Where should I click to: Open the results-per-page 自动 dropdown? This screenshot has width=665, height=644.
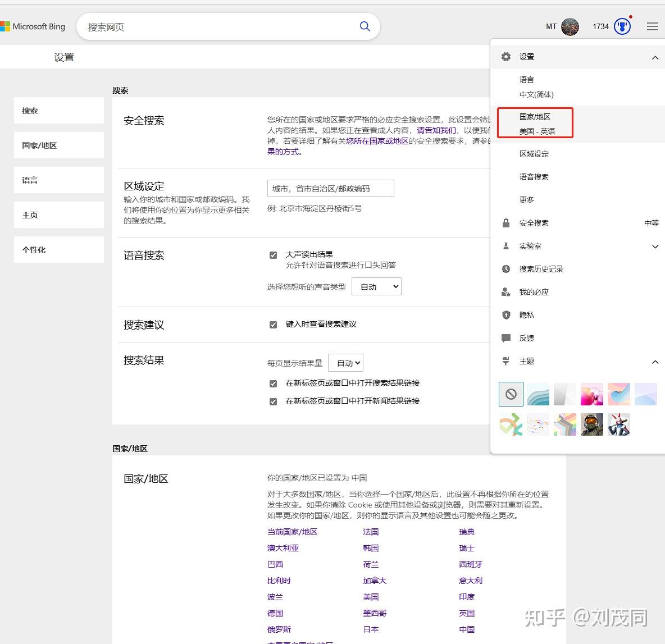[345, 362]
